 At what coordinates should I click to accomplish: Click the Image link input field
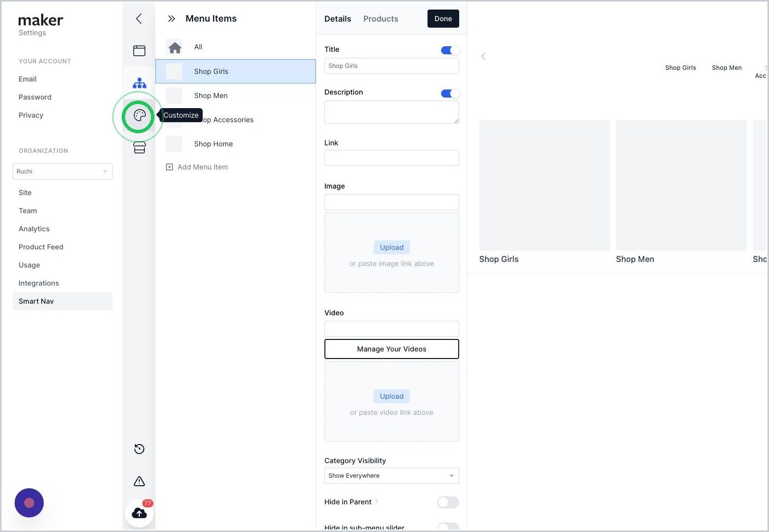tap(392, 202)
